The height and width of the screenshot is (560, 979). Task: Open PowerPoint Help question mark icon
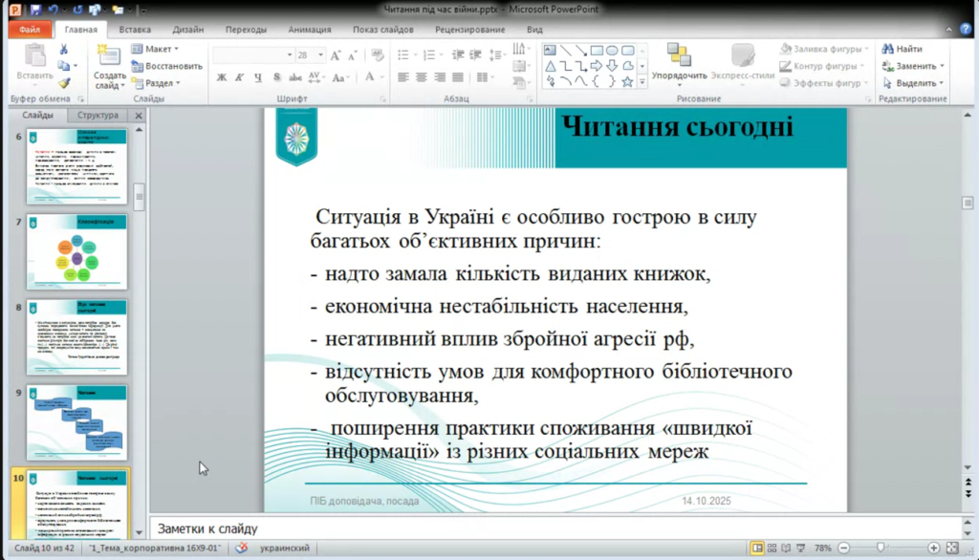pos(966,30)
